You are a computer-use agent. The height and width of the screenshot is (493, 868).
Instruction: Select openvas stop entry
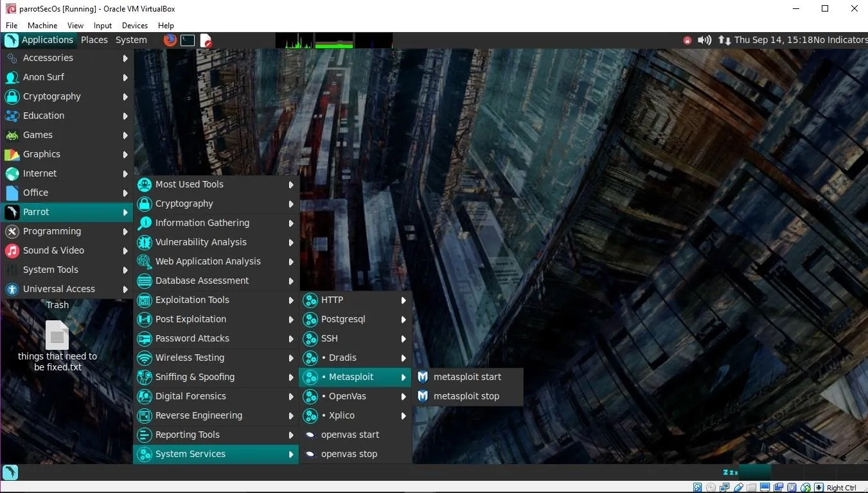[x=355, y=454]
